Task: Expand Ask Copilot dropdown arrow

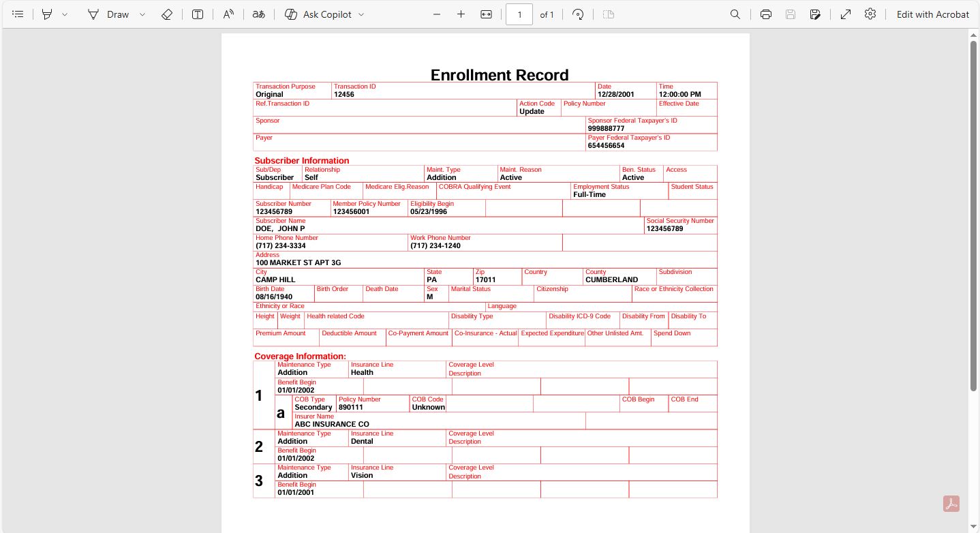Action: click(361, 14)
